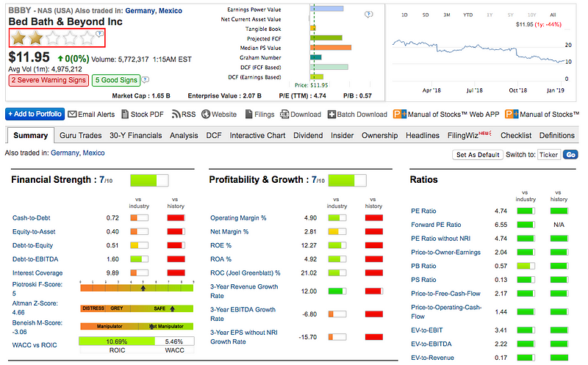This screenshot has height=365, width=588.
Task: Open Price-to-Owner-Earnings link
Action: pyautogui.click(x=446, y=252)
